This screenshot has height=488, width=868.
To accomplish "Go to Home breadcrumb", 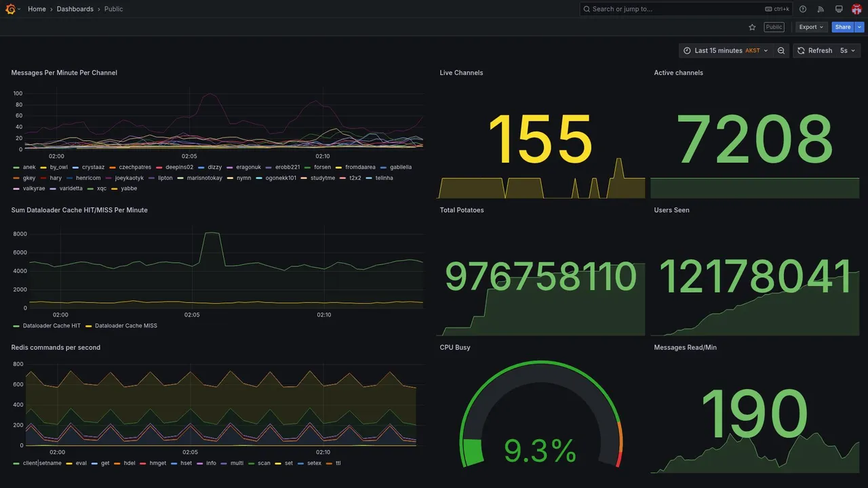I will [37, 9].
